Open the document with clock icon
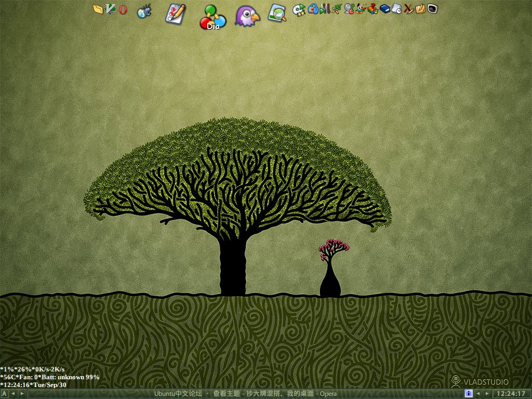This screenshot has width=532, height=399. pyautogui.click(x=396, y=9)
